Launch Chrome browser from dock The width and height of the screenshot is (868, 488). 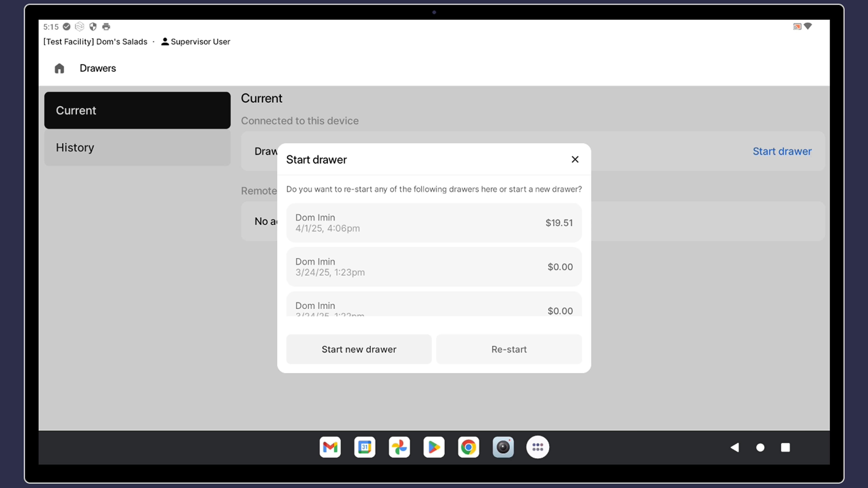[468, 447]
